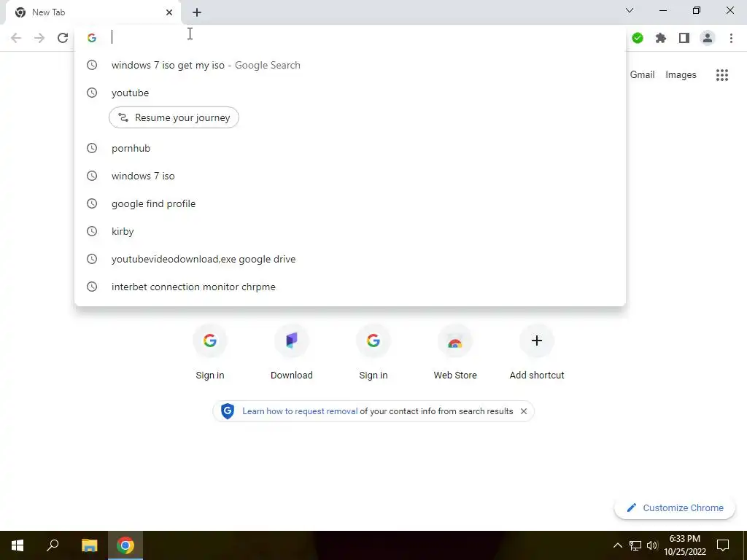The image size is (747, 560).
Task: Click Add shortcut plus tile
Action: tap(537, 352)
